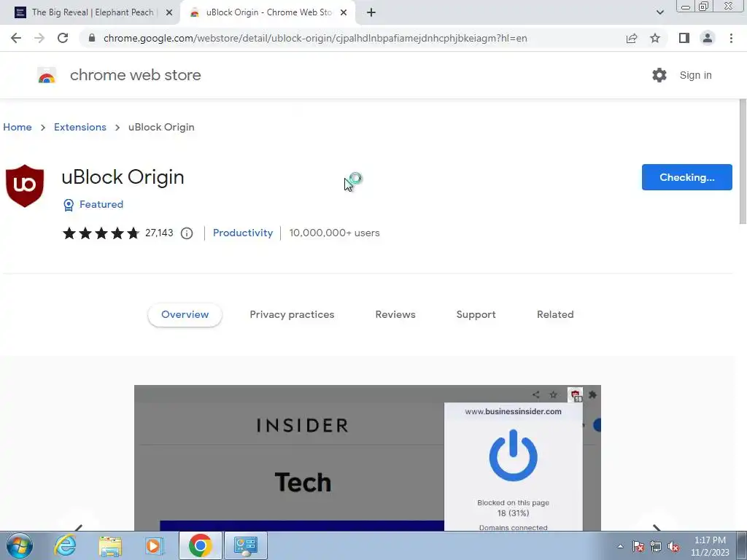Screen dimensions: 747x560
Task: Open the Productivity category link
Action: [x=242, y=233]
